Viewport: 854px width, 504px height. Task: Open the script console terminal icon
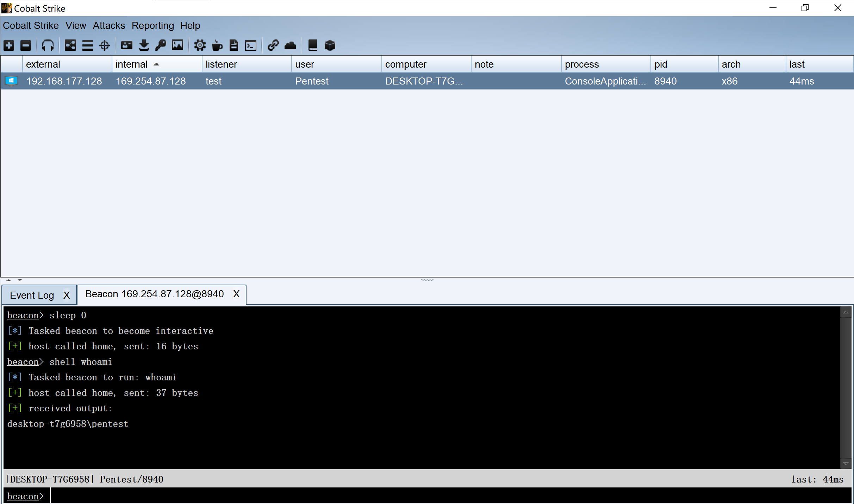[x=251, y=45]
